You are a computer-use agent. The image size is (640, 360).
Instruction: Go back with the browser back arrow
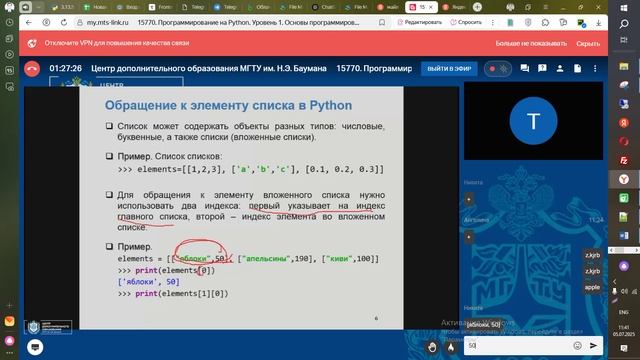pos(29,22)
